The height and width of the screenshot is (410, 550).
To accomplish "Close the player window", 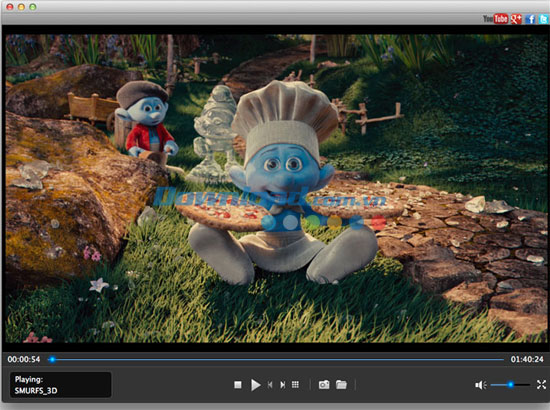I will tap(10, 7).
